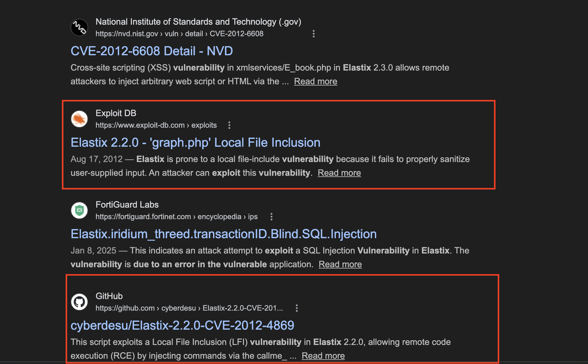Click the National Institute of Standards site name
The image size is (588, 364).
[198, 22]
